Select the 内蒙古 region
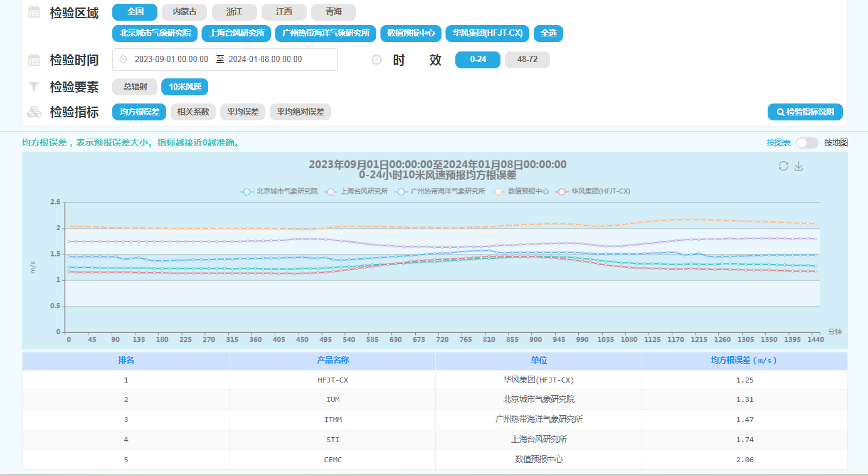868x476 pixels. tap(184, 12)
